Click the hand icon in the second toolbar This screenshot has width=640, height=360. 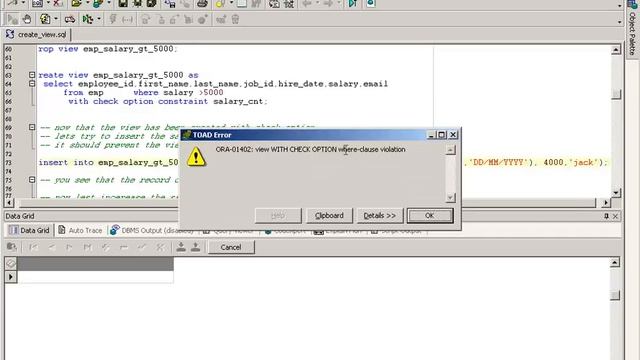tap(27, 19)
